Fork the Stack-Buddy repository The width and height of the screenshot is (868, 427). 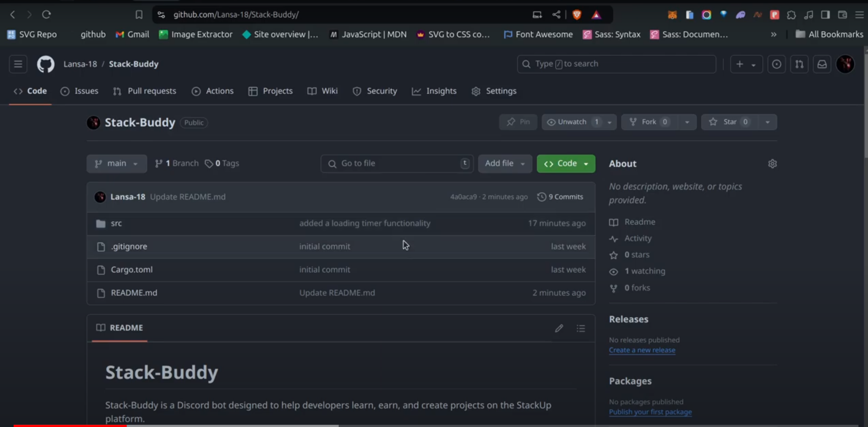tap(650, 122)
